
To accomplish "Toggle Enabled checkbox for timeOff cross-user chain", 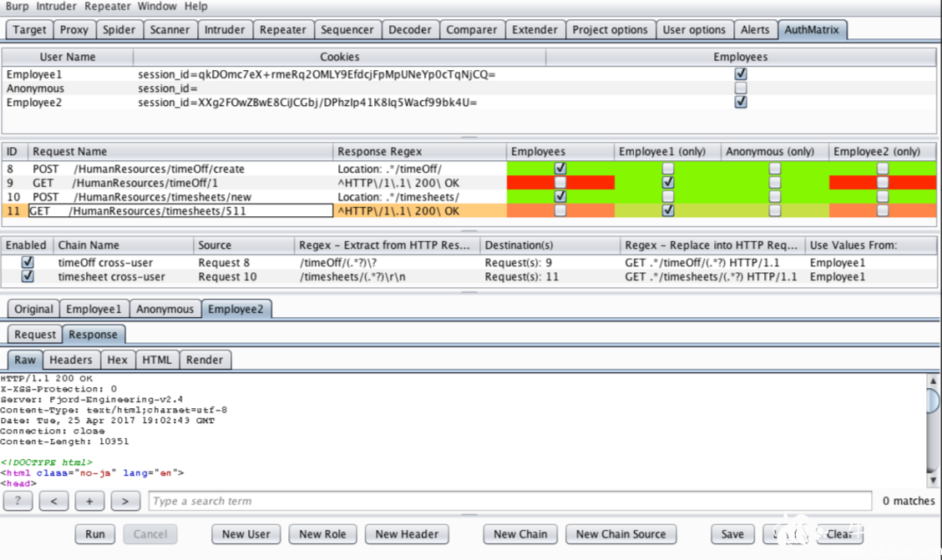I will click(x=27, y=262).
